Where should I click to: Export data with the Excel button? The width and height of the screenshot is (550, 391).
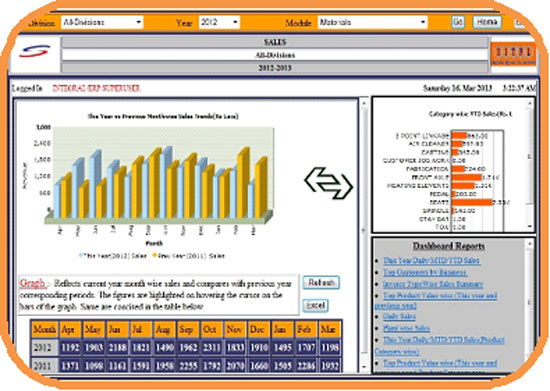(x=315, y=305)
